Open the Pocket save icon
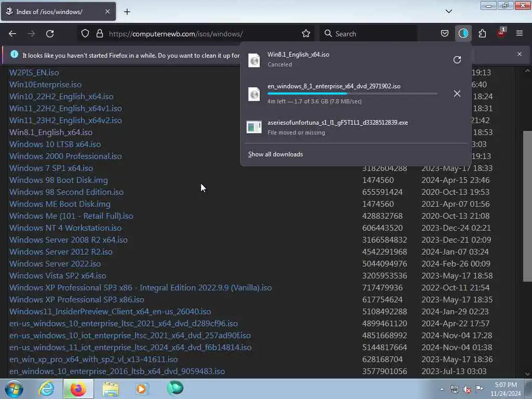The image size is (532, 399). 445,34
